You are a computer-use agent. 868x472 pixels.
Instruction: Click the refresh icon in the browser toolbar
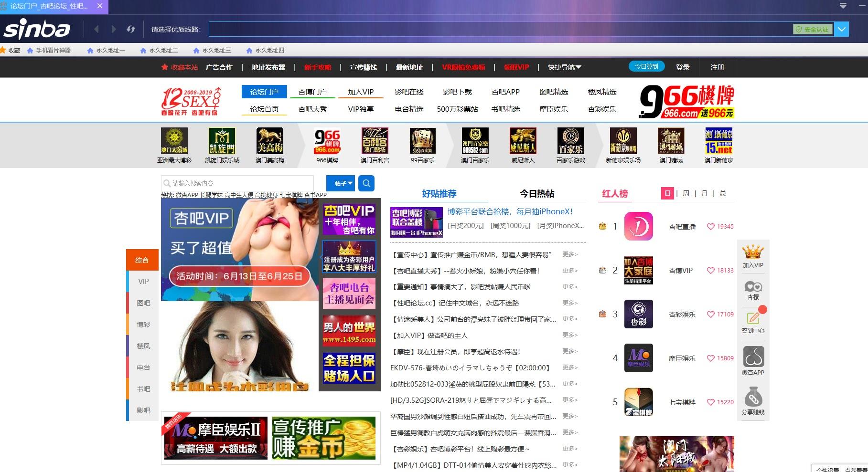coord(131,29)
